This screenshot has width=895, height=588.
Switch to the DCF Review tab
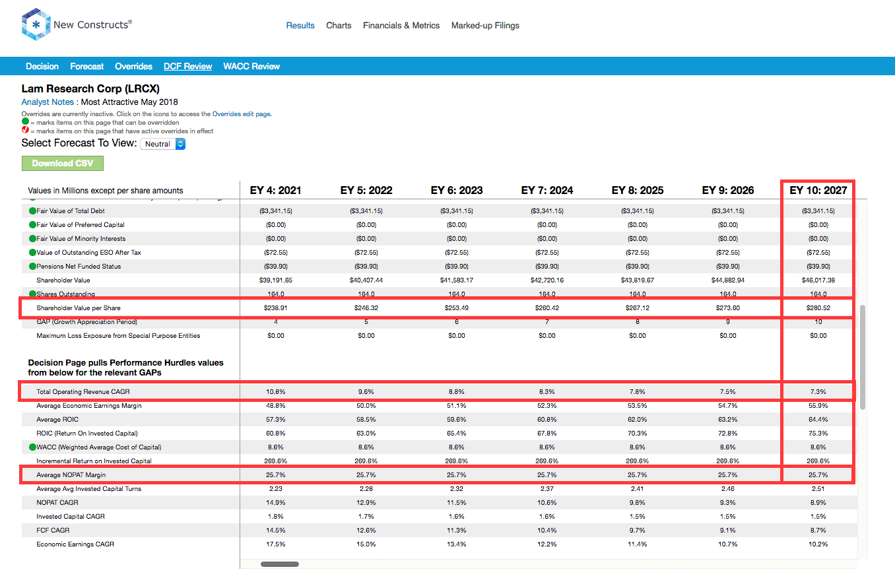188,67
